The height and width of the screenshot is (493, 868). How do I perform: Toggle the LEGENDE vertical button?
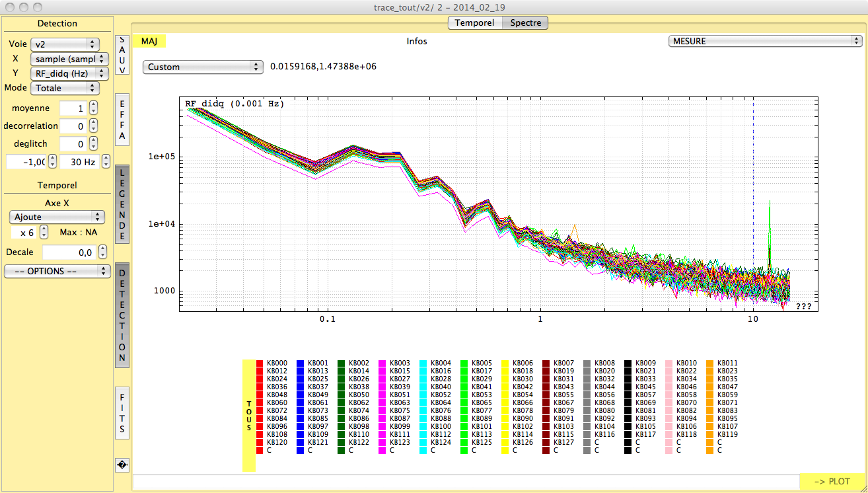click(122, 204)
